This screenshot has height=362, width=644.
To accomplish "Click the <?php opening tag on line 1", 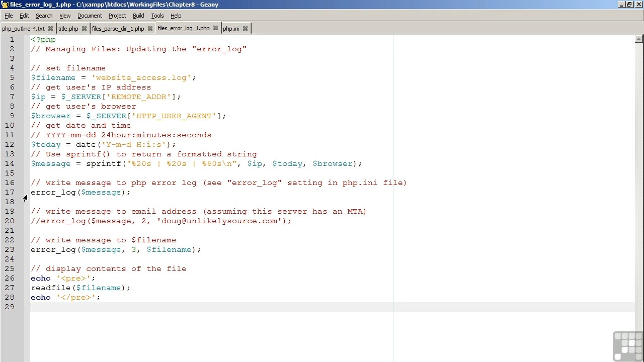I will (x=43, y=39).
